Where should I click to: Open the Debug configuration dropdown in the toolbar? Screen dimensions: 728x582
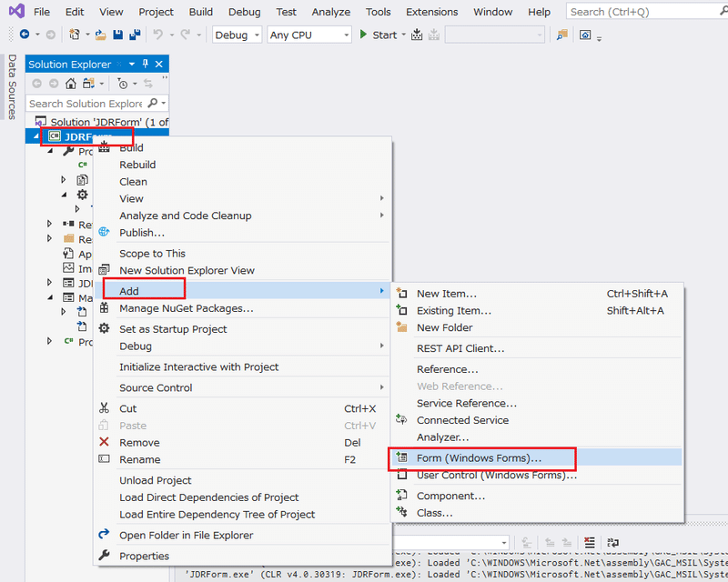tap(238, 35)
